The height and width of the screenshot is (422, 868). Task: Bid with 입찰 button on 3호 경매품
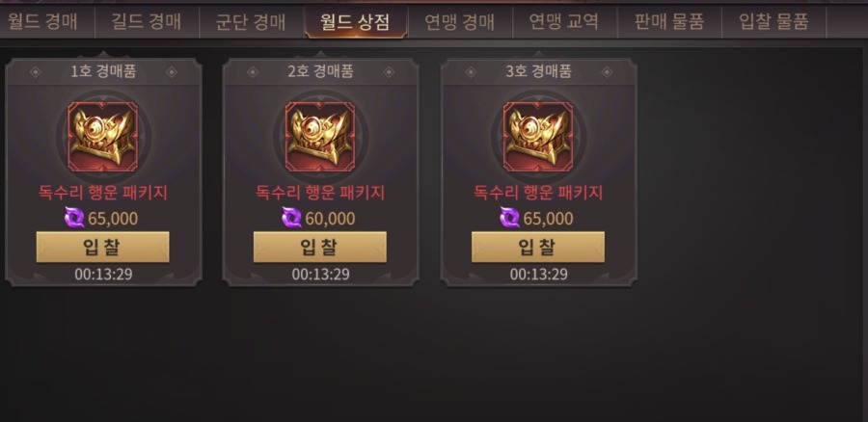(x=538, y=247)
